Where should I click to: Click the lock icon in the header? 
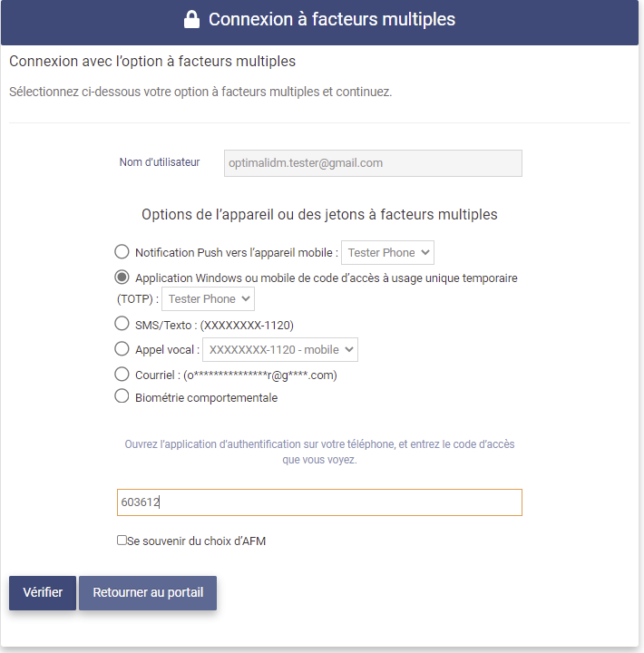click(191, 20)
